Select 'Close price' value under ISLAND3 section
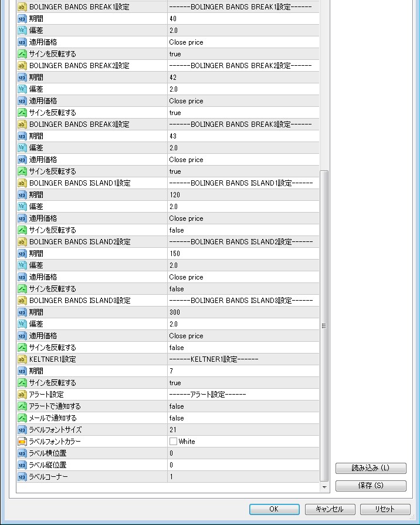420x525 pixels. click(x=187, y=336)
